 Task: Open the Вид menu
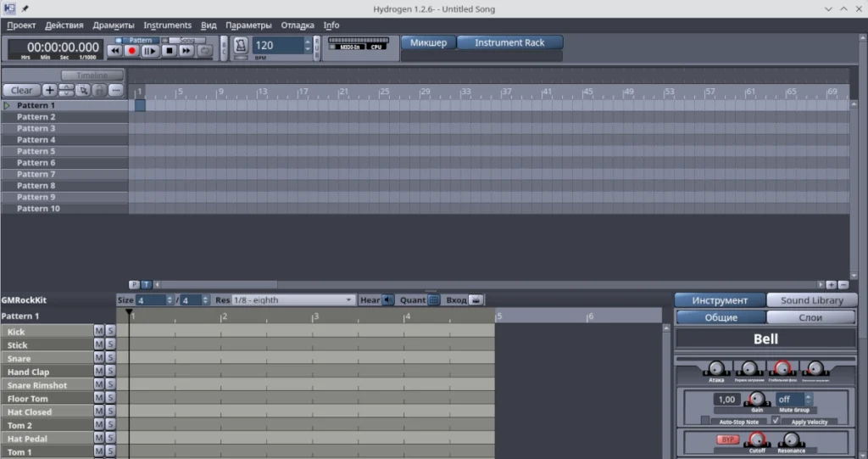[x=209, y=25]
